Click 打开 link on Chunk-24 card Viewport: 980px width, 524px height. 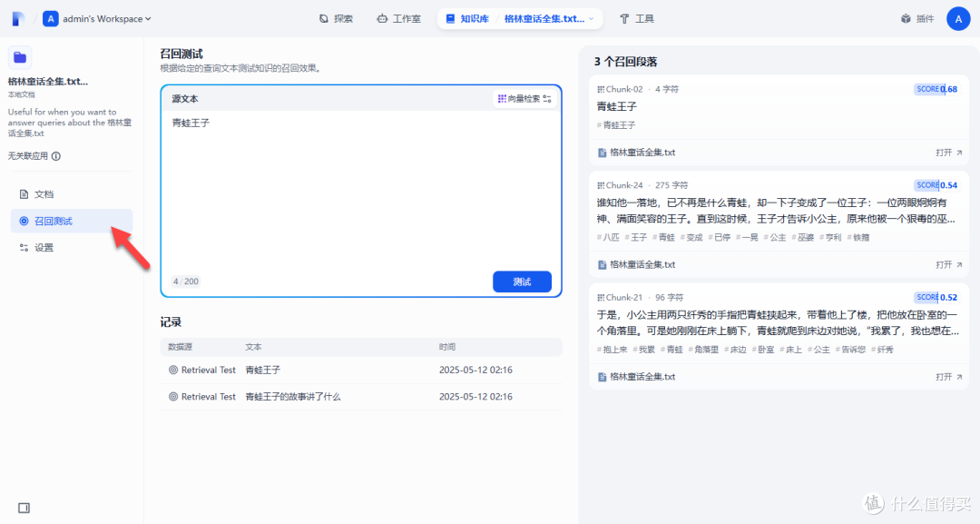coord(949,264)
